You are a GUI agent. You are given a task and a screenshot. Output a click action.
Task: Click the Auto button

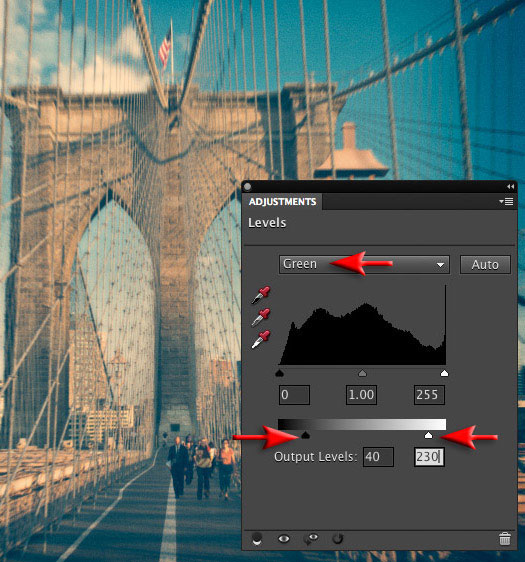click(x=485, y=265)
